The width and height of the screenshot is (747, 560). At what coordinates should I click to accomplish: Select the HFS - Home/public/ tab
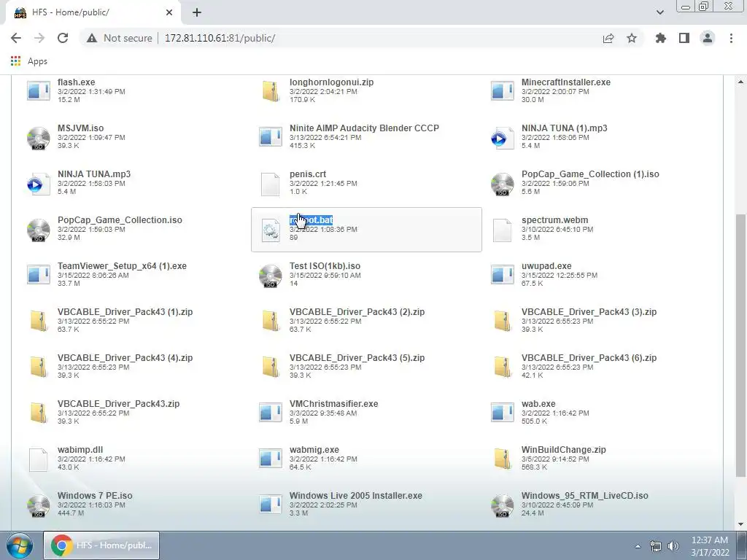[x=93, y=12]
